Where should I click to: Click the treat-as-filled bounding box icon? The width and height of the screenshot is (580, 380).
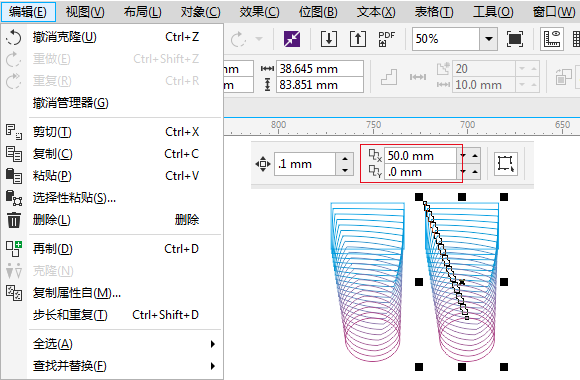tap(506, 164)
